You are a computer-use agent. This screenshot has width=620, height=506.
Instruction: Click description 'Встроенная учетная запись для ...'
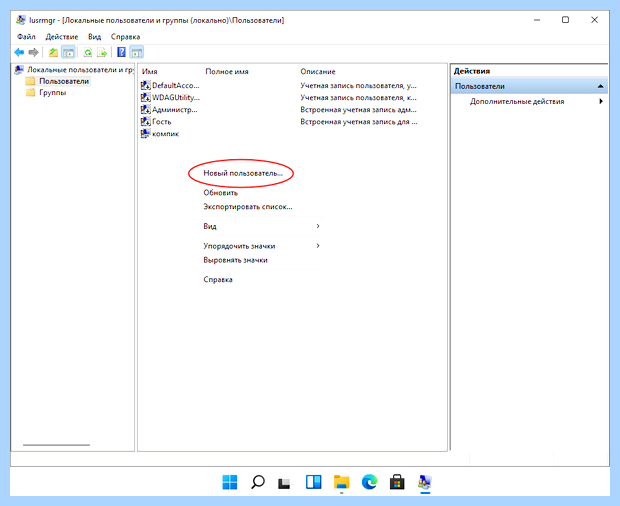pyautogui.click(x=359, y=122)
